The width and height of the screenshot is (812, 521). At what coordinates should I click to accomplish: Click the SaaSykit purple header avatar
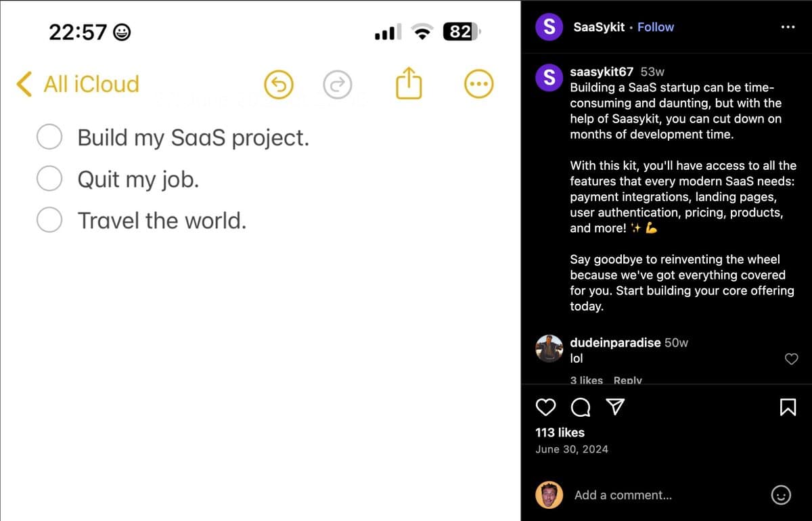point(549,27)
